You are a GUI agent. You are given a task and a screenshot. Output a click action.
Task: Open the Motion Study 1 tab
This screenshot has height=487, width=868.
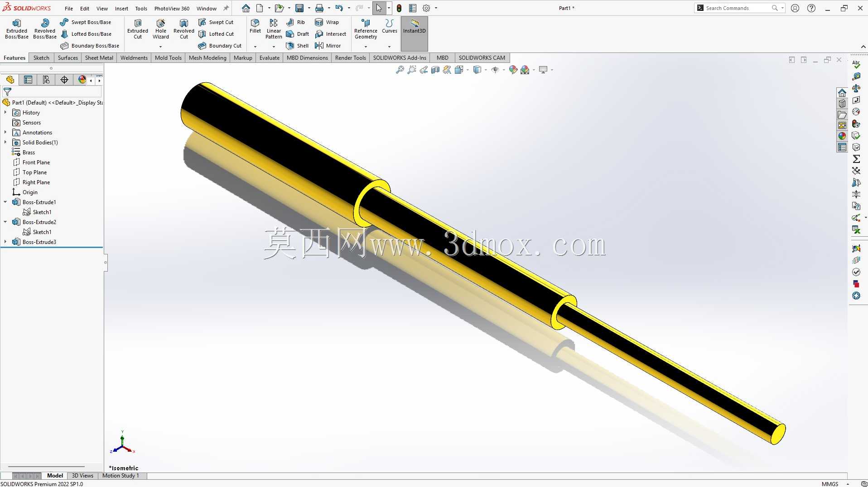(121, 476)
